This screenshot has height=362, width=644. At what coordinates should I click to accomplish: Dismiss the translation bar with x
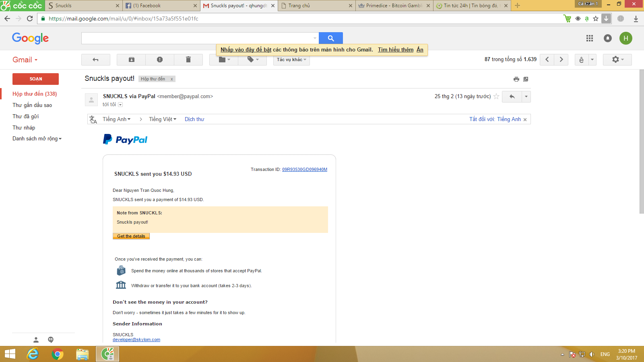click(x=525, y=119)
